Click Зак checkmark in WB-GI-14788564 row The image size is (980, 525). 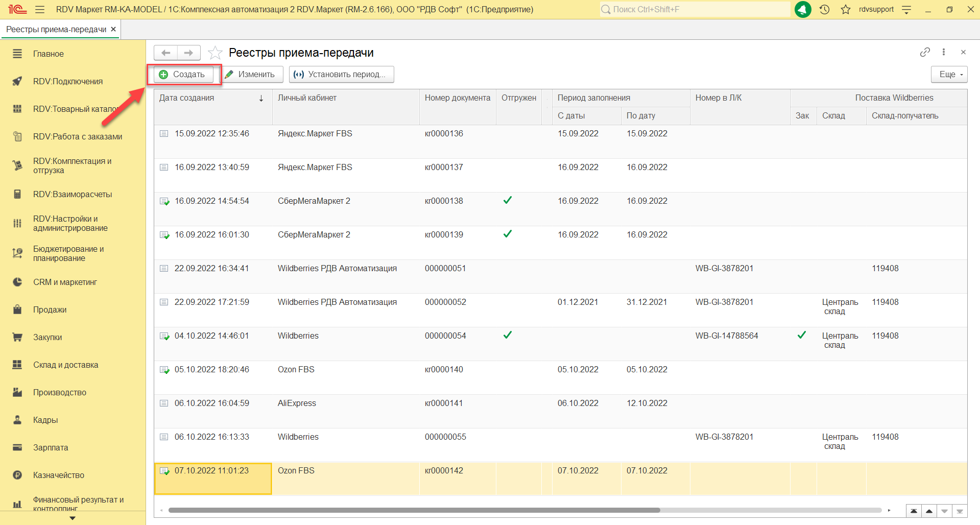coord(802,336)
